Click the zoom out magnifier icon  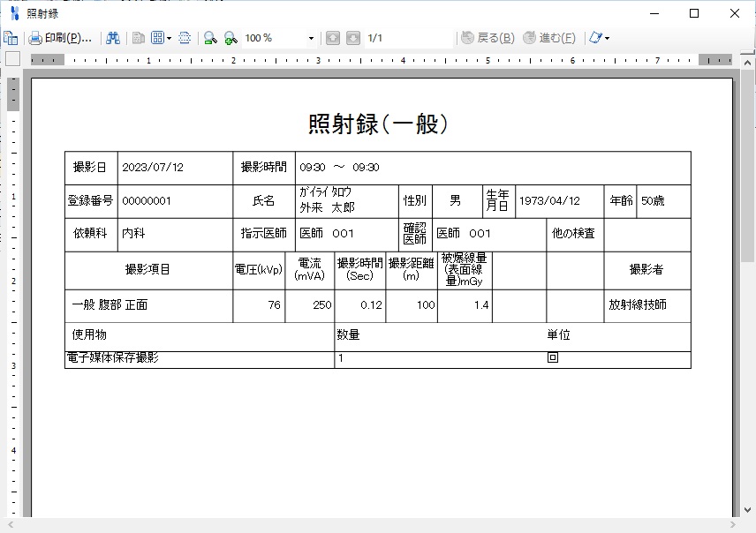[210, 38]
